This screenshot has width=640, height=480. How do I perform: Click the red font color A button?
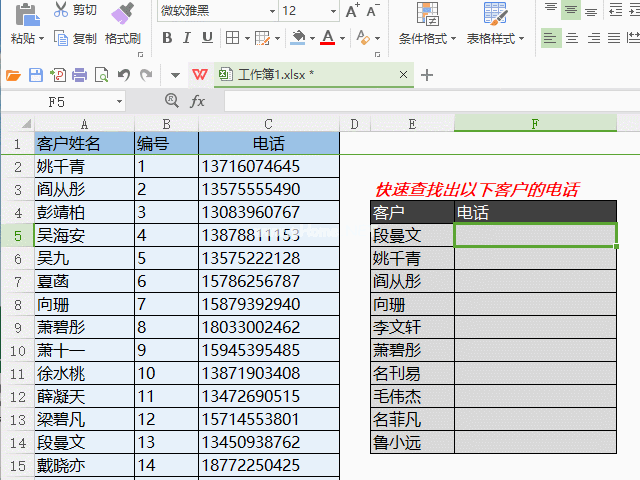coord(328,38)
